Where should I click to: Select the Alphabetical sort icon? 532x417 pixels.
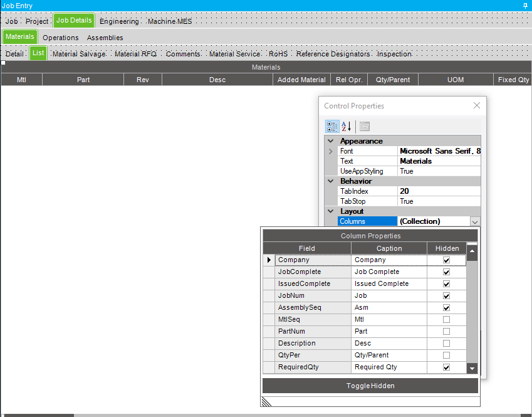tap(347, 126)
